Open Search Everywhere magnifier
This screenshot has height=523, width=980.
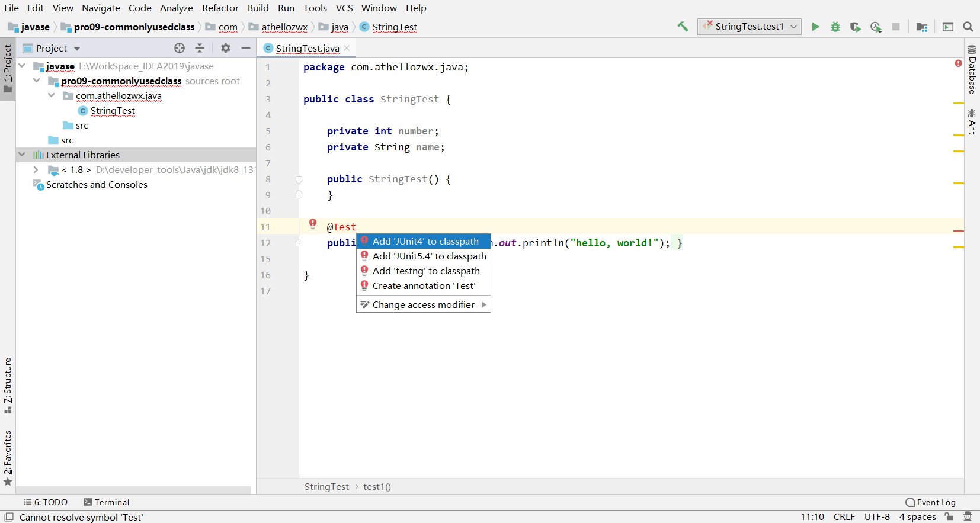[968, 27]
